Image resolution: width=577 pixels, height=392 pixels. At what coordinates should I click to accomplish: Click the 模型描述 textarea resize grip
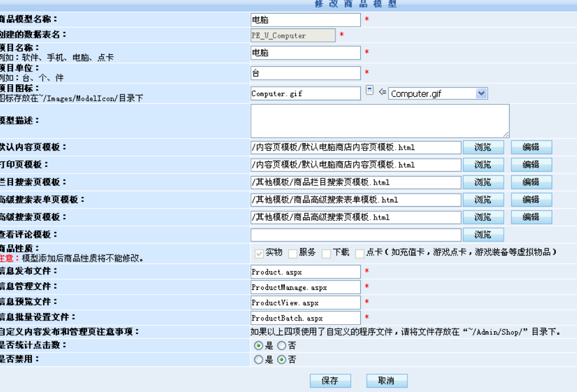pos(506,135)
